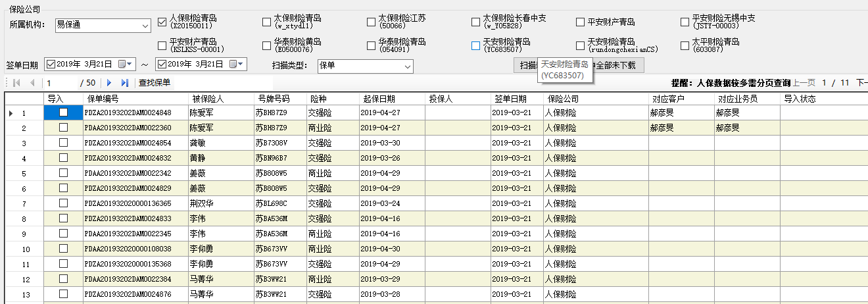The width and height of the screenshot is (868, 304).
Task: Uncheck 人保财险青岛 insurance company
Action: pos(162,22)
